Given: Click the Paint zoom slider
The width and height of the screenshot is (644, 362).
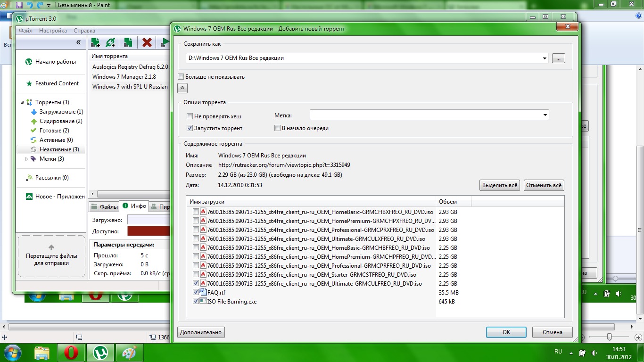Looking at the screenshot, I should click(x=610, y=337).
